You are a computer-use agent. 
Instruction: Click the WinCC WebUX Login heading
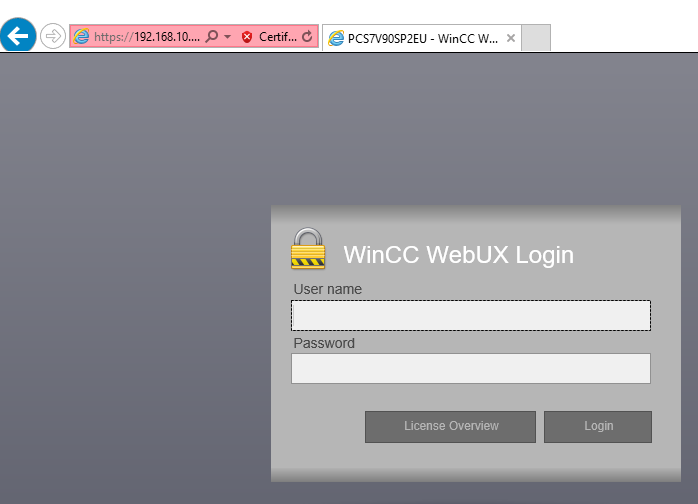click(x=459, y=255)
